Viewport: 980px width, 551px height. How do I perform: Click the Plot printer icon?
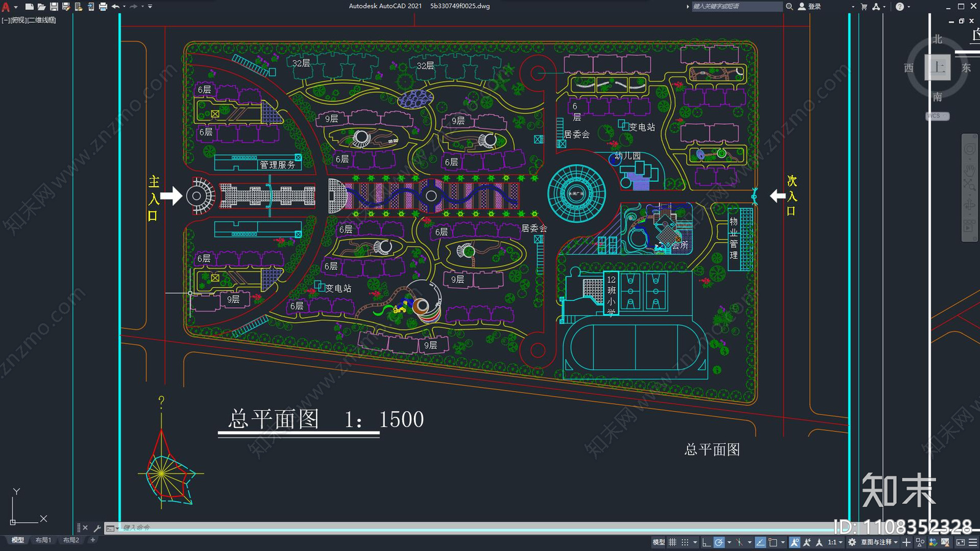pyautogui.click(x=103, y=7)
